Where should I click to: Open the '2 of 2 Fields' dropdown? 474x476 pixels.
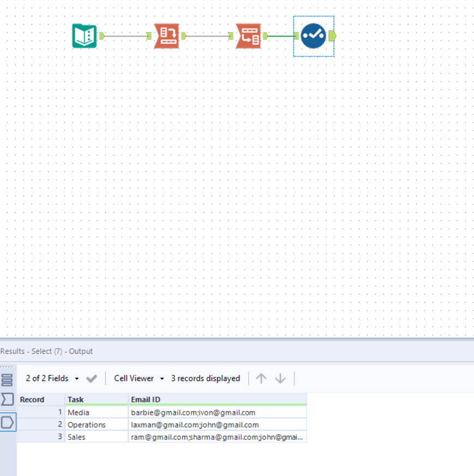coord(46,378)
